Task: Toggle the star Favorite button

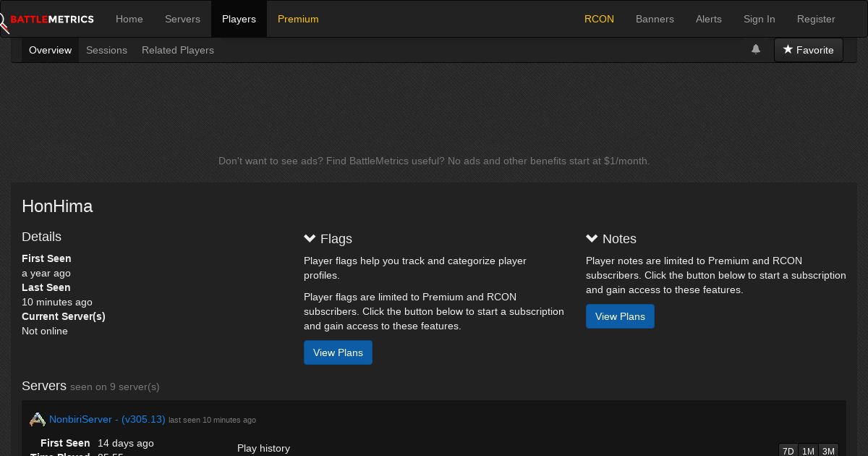Action: (x=808, y=50)
